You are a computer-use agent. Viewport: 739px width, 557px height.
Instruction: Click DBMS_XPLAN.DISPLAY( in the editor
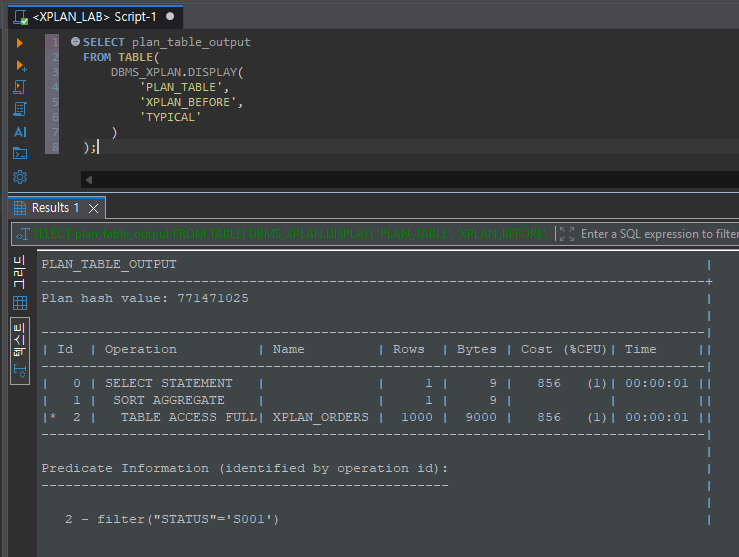pos(177,72)
